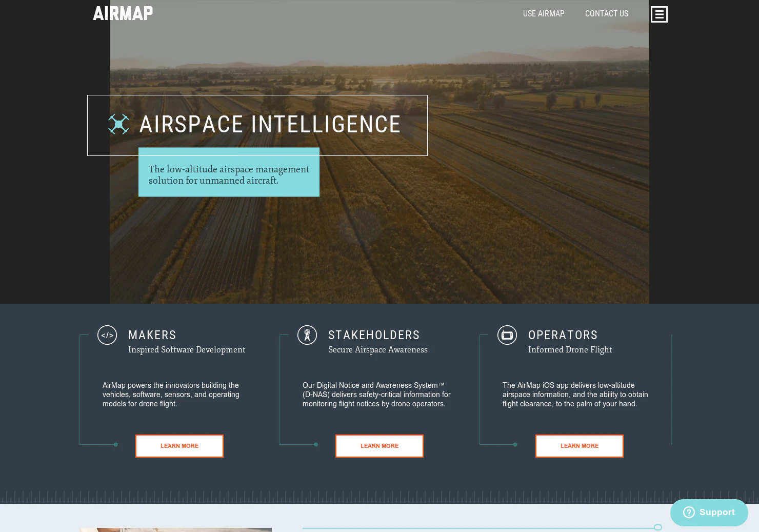
Task: Open the hamburger navigation icon
Action: point(659,14)
